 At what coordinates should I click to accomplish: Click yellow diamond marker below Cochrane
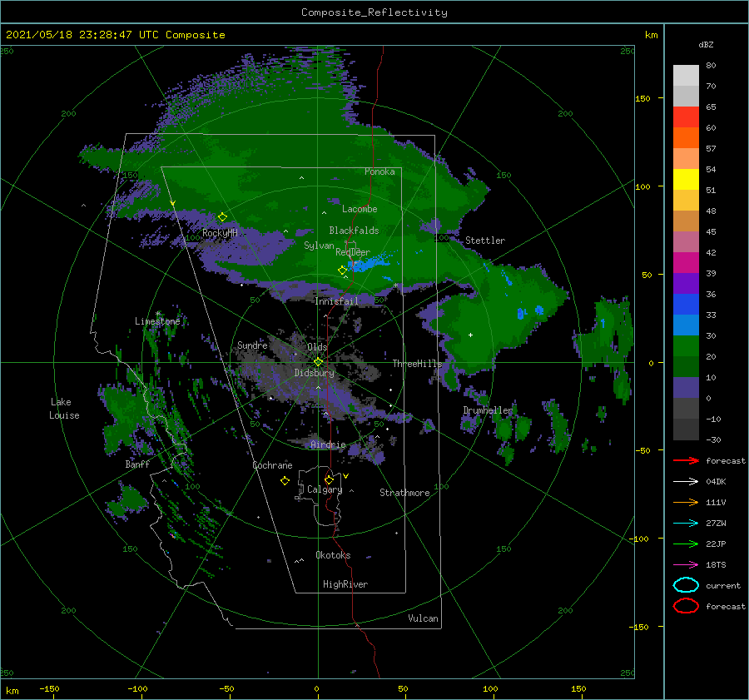click(285, 480)
